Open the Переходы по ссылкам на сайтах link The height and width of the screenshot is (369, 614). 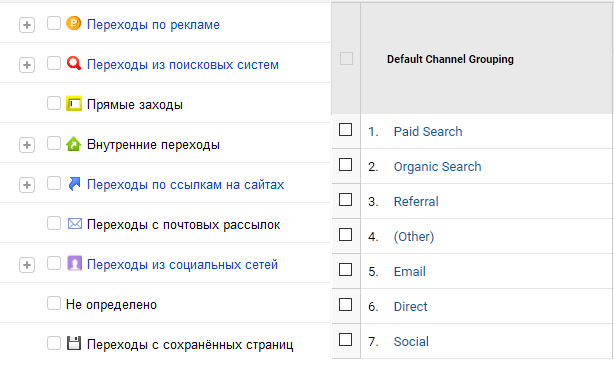tap(185, 184)
